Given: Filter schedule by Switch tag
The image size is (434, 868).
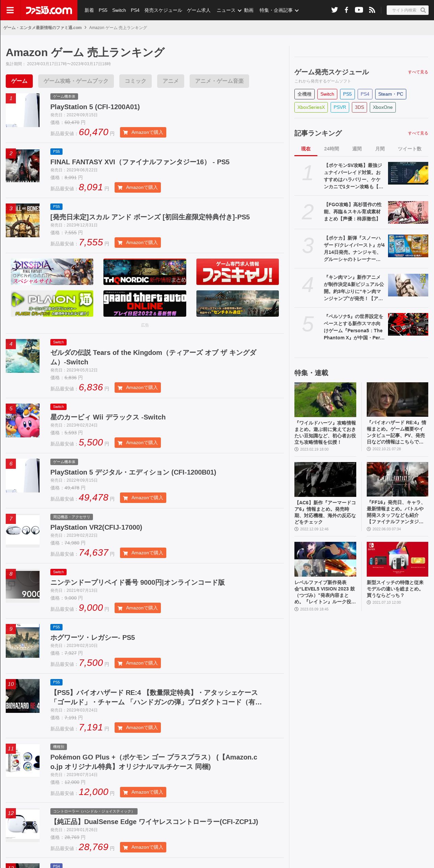Looking at the screenshot, I should 327,94.
